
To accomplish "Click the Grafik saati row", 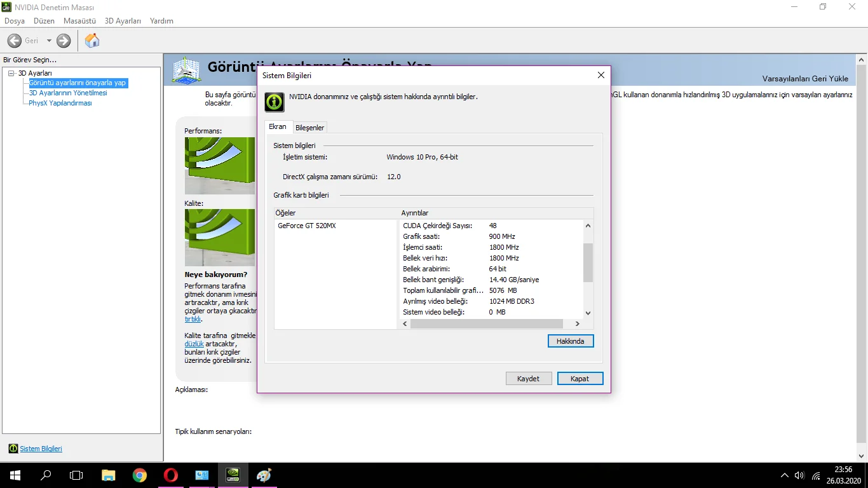I will pos(491,236).
